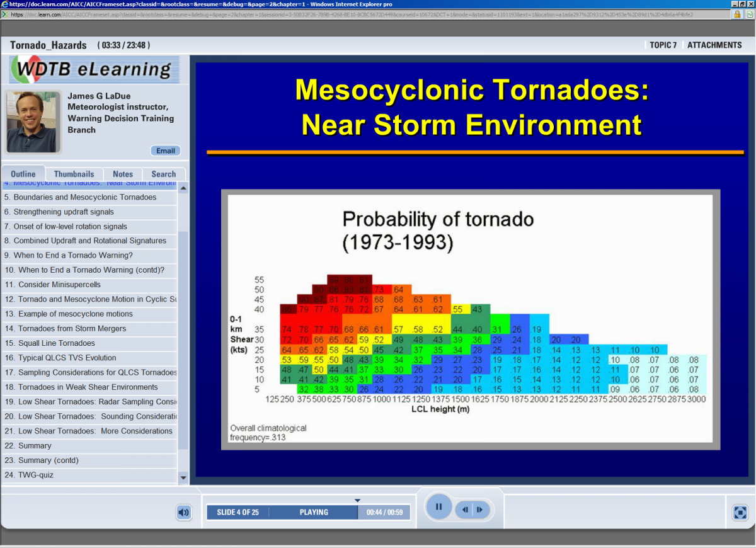Click the Mesocyclonic Tornadoes slide heading
This screenshot has width=756, height=548.
[x=472, y=107]
